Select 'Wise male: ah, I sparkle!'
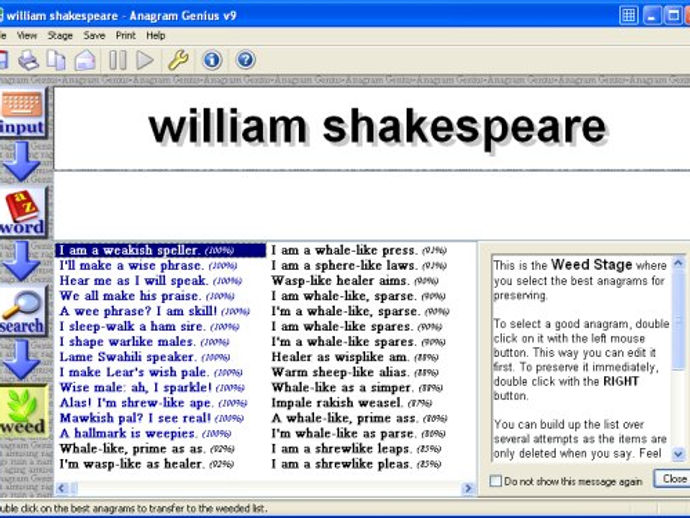Viewport: 690px width, 518px height. (152, 388)
